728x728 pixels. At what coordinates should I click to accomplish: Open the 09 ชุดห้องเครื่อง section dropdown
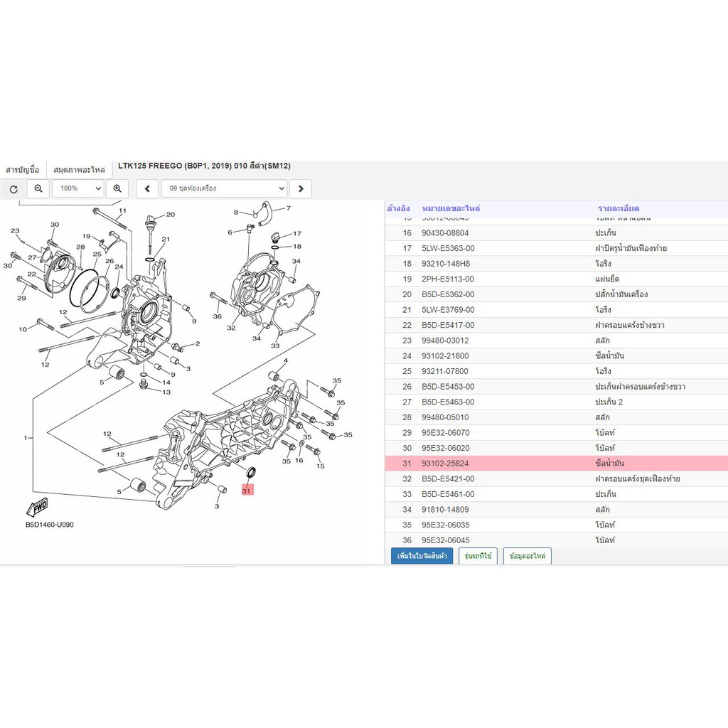click(x=224, y=188)
